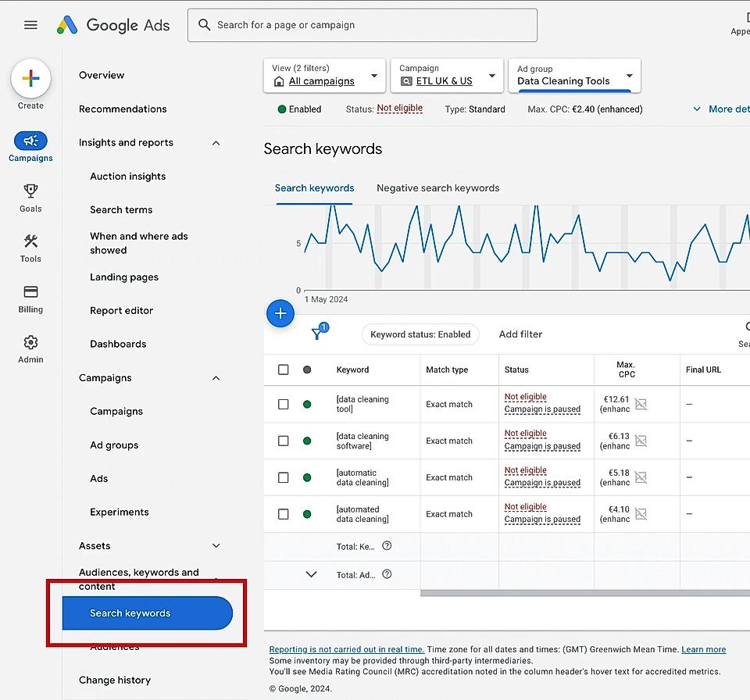Click the blue plus button to add keywords

click(x=280, y=313)
